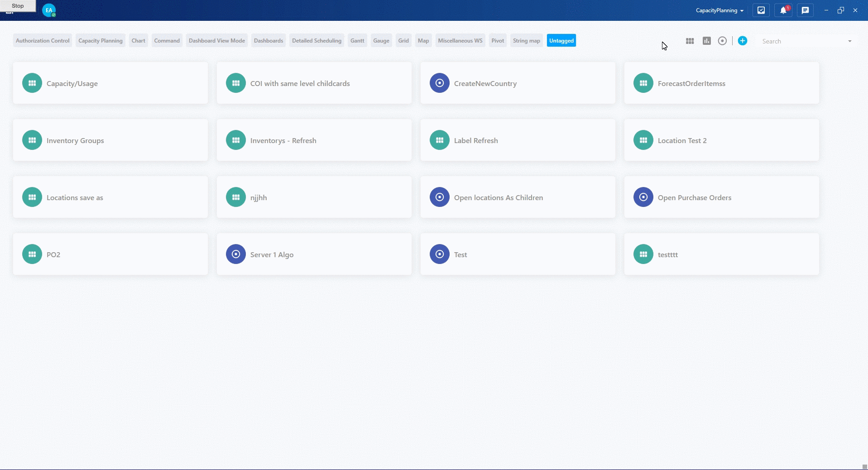Open the notifications bell

point(783,10)
